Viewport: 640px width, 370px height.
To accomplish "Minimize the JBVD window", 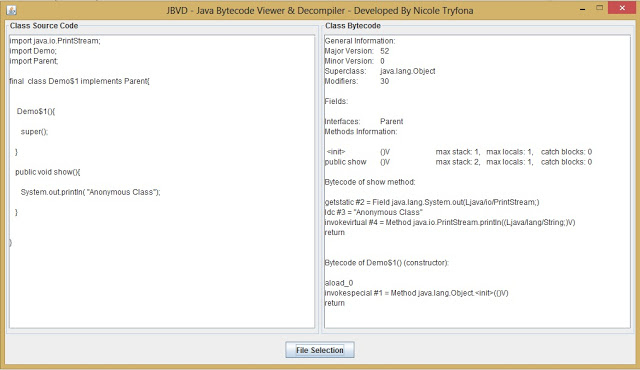I will (x=582, y=9).
